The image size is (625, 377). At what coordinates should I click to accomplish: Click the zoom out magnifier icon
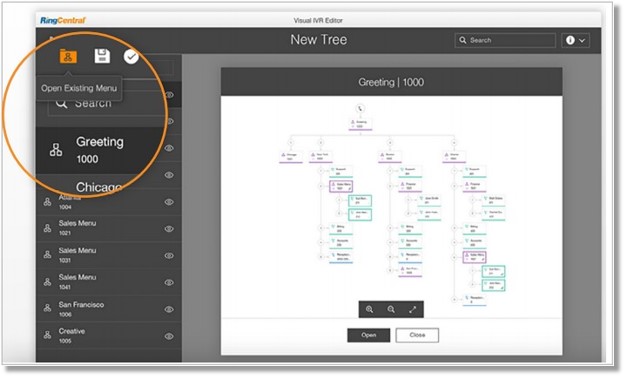coord(391,309)
